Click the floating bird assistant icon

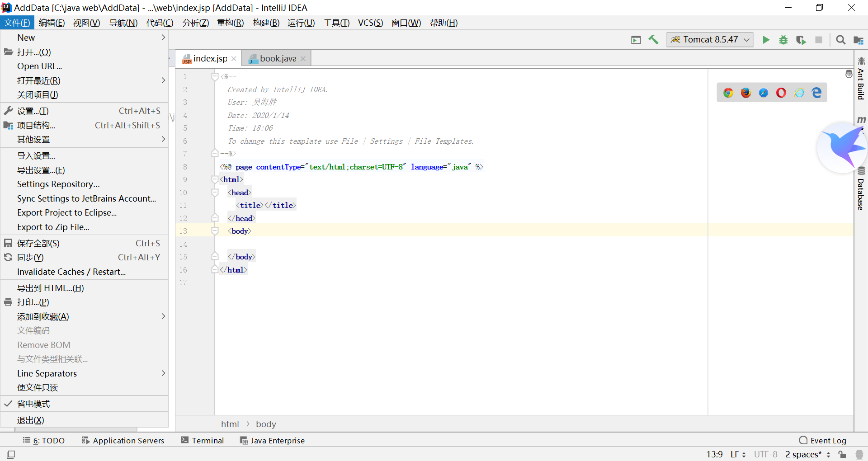click(842, 147)
